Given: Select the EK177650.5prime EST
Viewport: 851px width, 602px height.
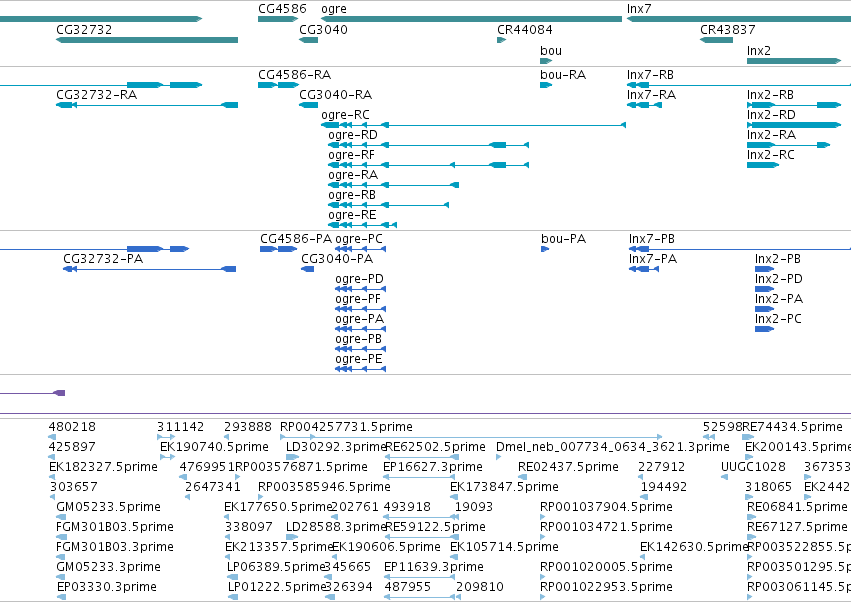Looking at the screenshot, I should [227, 517].
